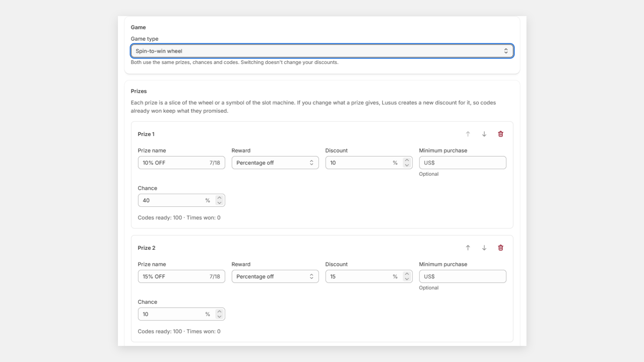
Task: Click the 'Both use the same prizes' help text
Action: pos(235,62)
